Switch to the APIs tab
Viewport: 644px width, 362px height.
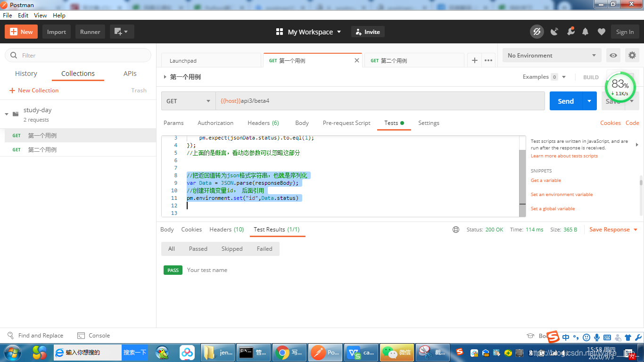[130, 74]
